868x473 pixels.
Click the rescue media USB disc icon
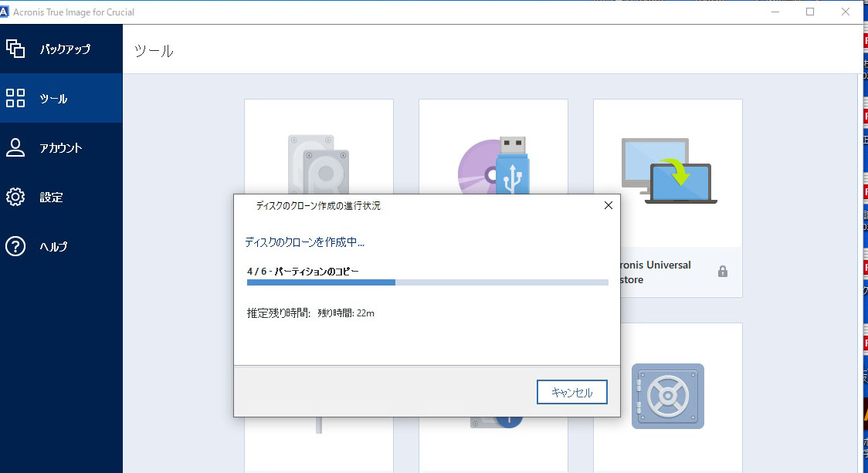point(493,165)
